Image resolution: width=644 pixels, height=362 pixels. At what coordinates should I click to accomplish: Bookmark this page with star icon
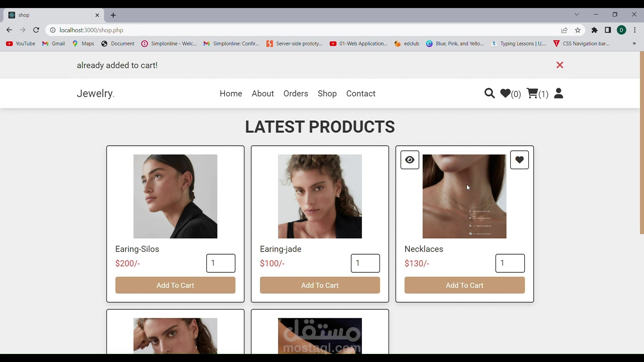tap(578, 30)
